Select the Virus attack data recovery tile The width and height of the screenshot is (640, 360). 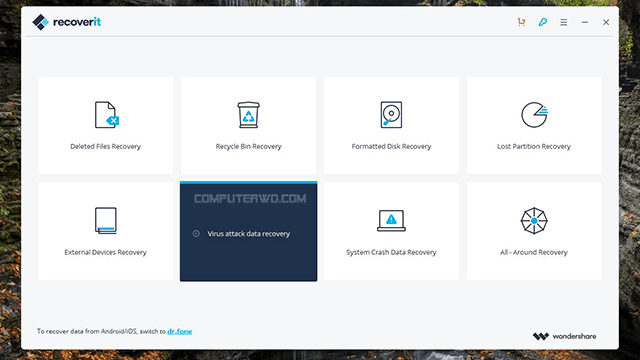pyautogui.click(x=249, y=231)
